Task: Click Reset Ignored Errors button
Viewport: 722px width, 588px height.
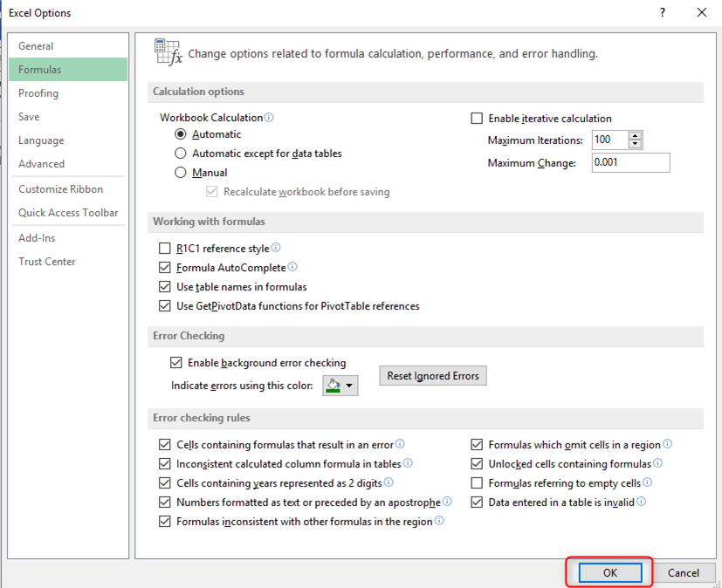Action: coord(433,376)
